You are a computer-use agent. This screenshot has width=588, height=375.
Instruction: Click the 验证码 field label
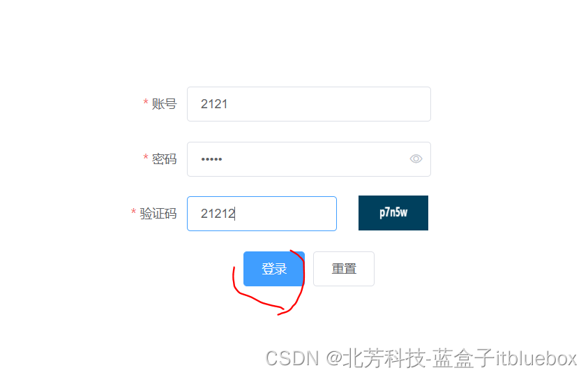click(158, 214)
